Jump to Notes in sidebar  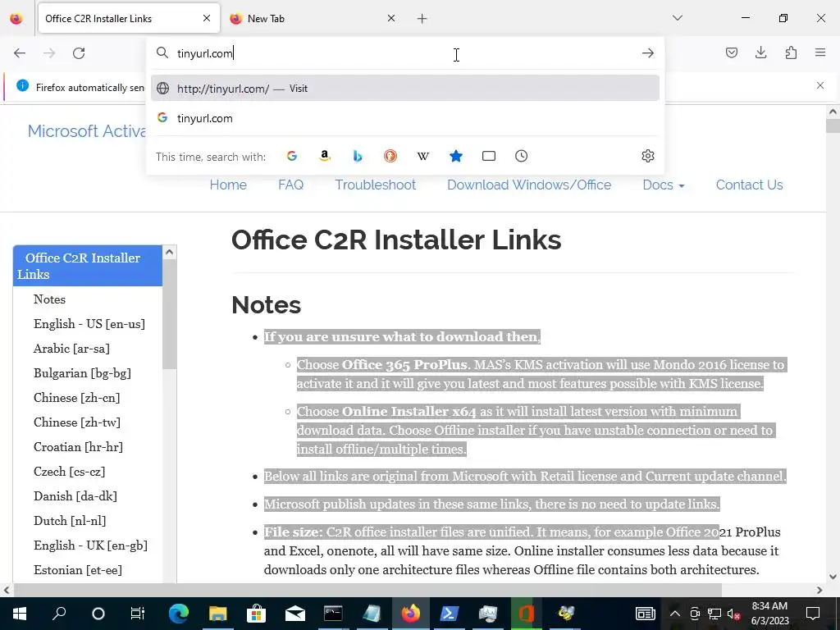[49, 299]
